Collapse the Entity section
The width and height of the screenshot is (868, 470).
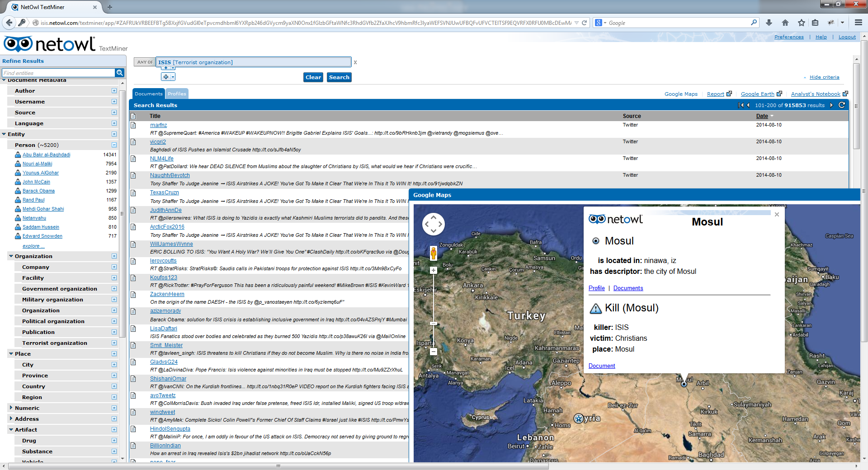pyautogui.click(x=4, y=134)
